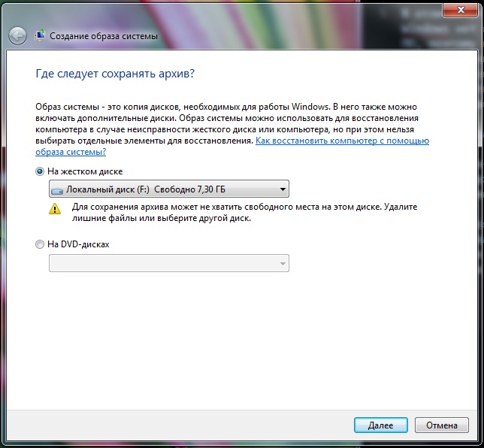This screenshot has width=484, height=448.
Task: Click the back arrow button in the title bar
Action: pyautogui.click(x=17, y=36)
